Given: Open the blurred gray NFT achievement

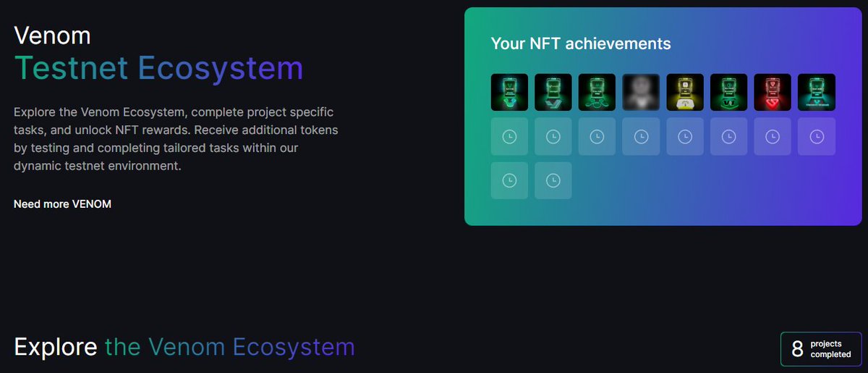Looking at the screenshot, I should pos(641,93).
